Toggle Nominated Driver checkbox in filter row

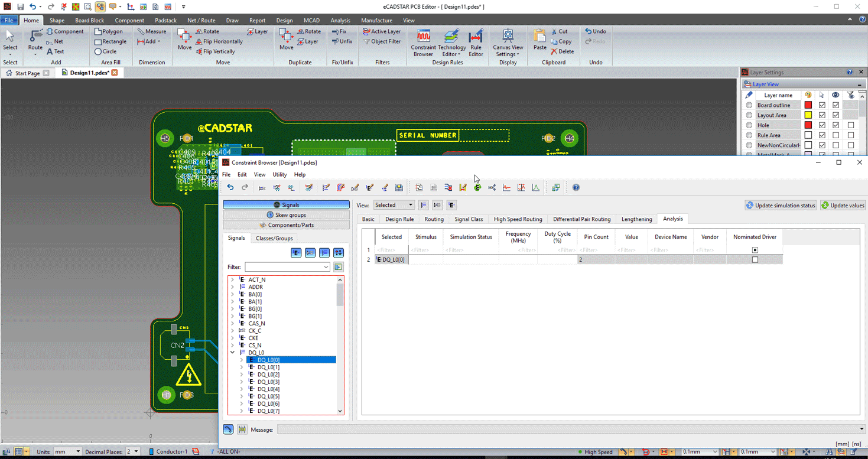click(755, 250)
